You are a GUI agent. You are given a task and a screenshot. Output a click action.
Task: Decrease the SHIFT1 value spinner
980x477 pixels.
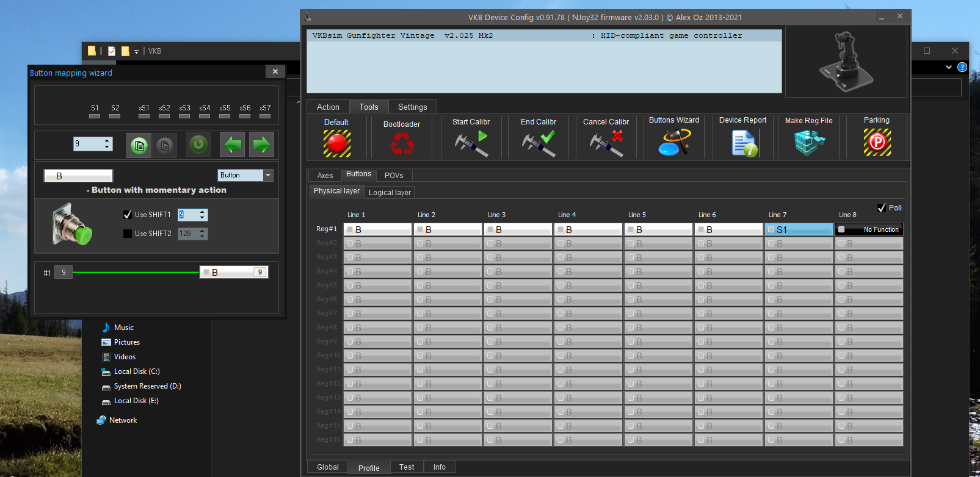[x=203, y=218]
